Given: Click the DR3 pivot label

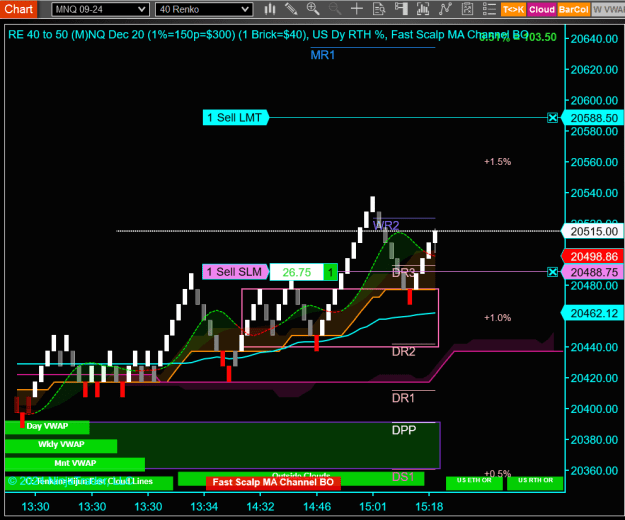Looking at the screenshot, I should click(x=403, y=273).
